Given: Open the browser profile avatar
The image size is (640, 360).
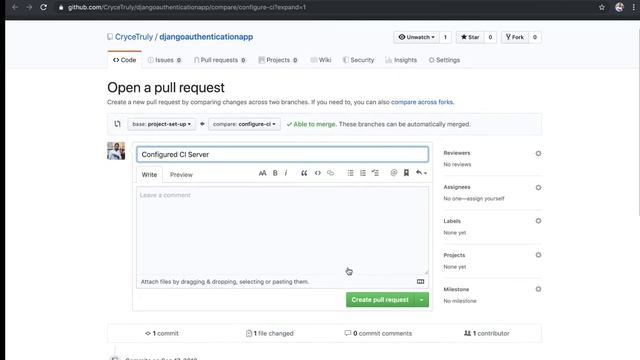Looking at the screenshot, I should click(x=619, y=7).
